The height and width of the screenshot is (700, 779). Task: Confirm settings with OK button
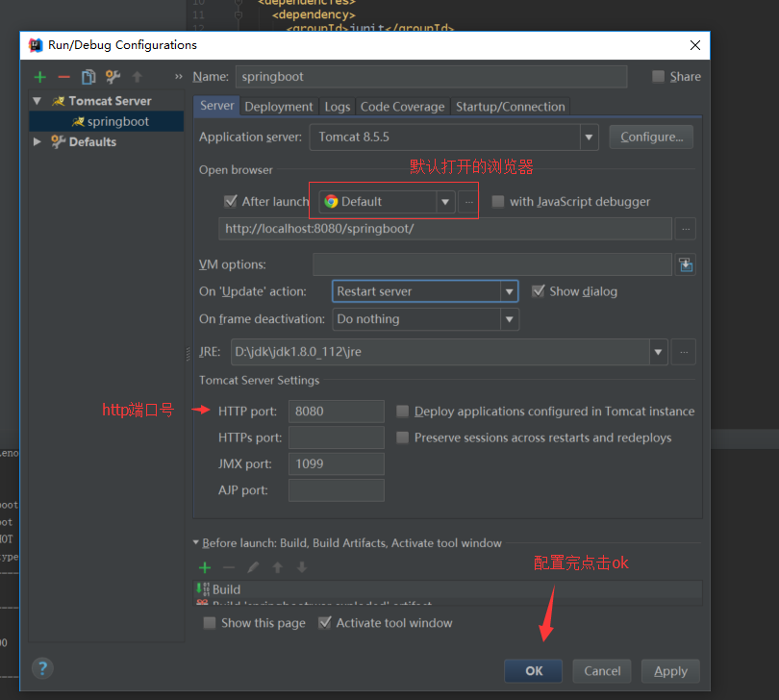[x=534, y=671]
